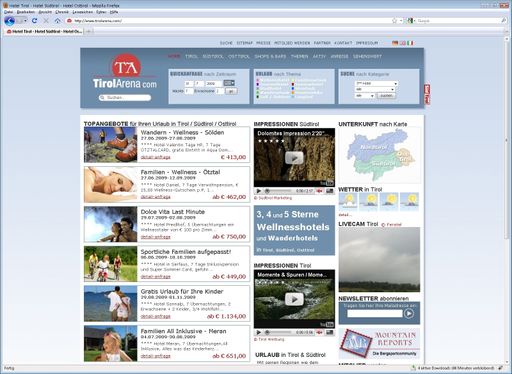512x374 pixels.
Task: Click the go button in Quickanfrage
Action: click(231, 91)
